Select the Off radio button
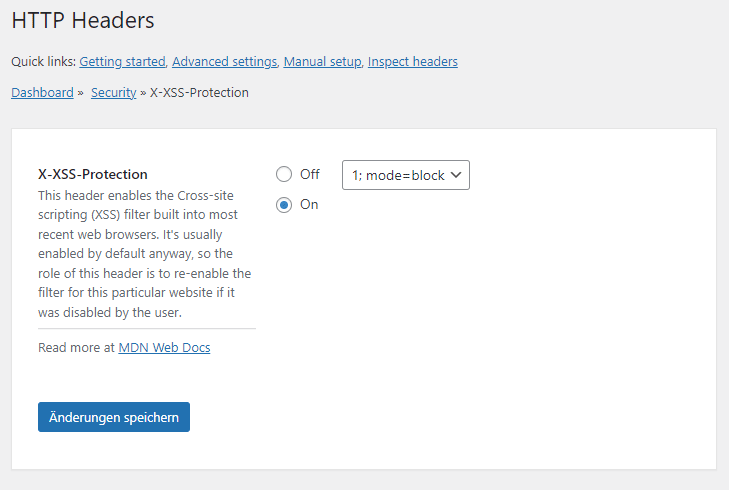 (x=284, y=174)
